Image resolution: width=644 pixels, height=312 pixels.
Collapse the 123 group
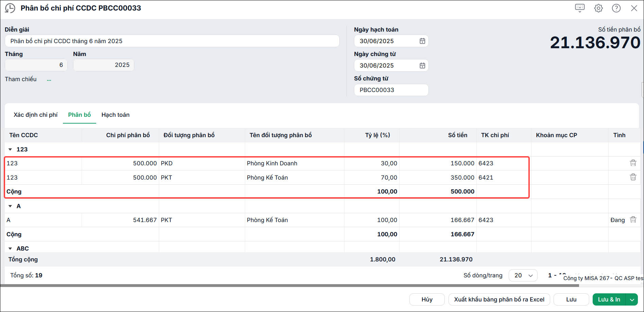10,149
